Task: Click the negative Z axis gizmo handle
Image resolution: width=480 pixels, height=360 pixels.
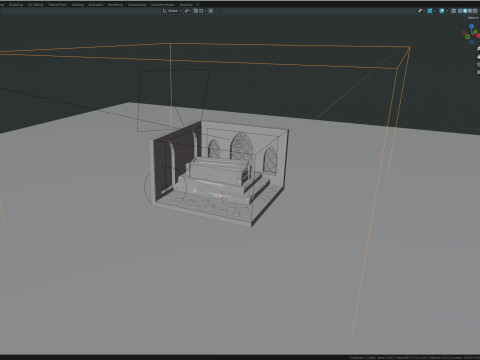Action: coord(471,42)
